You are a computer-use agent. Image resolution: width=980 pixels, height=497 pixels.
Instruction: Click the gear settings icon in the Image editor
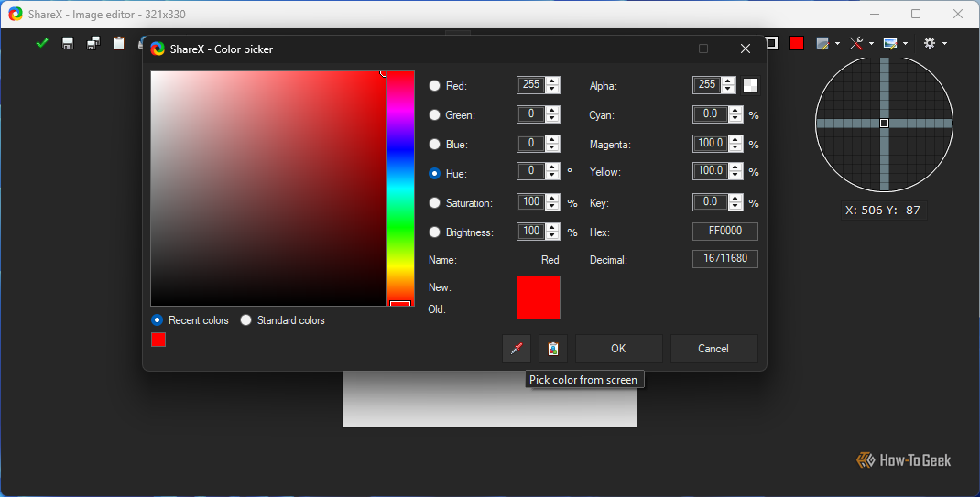pos(930,43)
